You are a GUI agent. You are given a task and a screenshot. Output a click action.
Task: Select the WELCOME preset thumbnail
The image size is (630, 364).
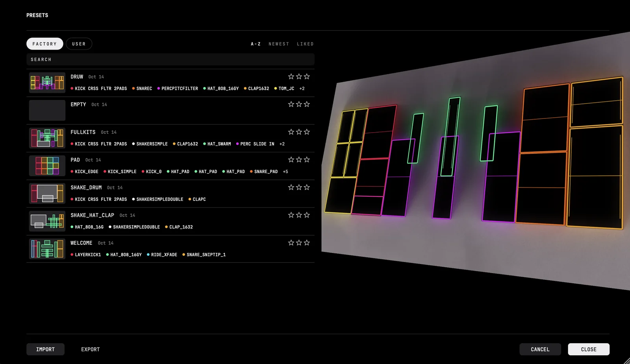[47, 249]
